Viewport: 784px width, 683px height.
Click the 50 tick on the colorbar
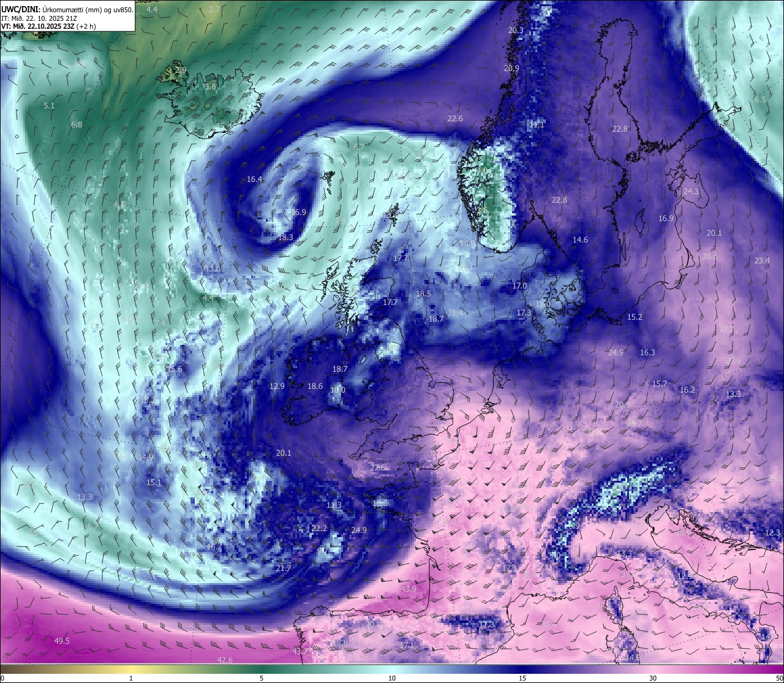(x=779, y=678)
